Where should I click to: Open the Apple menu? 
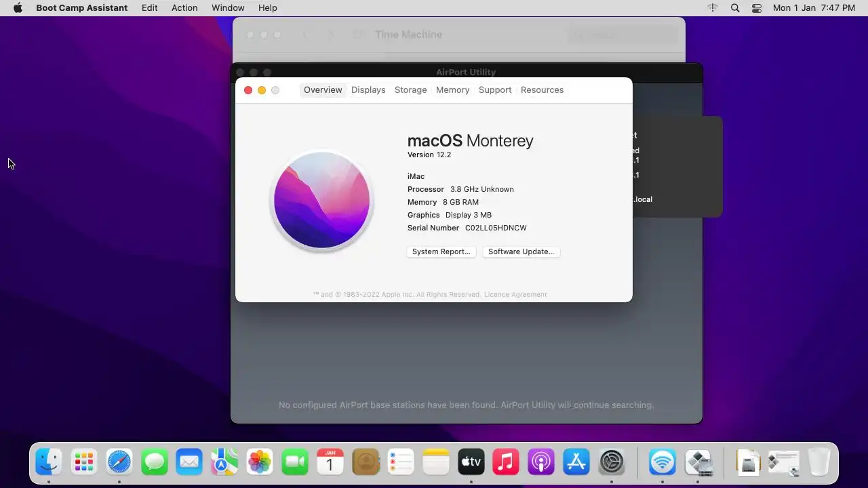(18, 7)
